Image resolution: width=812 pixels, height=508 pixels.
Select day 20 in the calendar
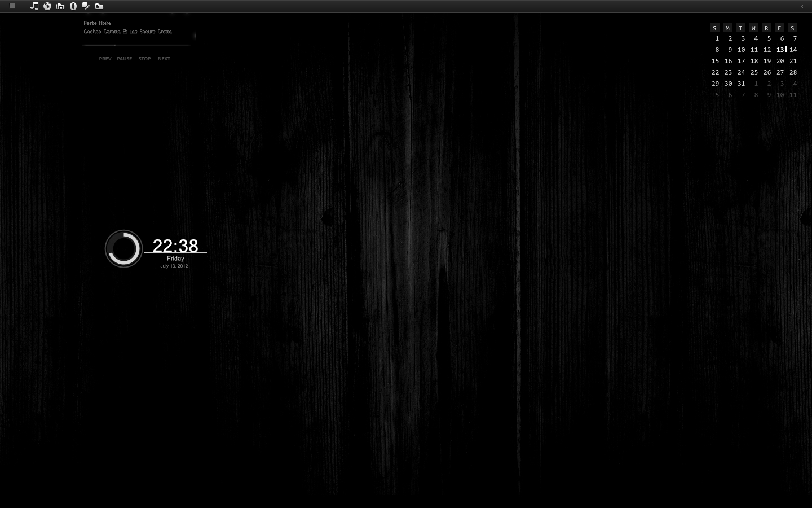point(780,61)
